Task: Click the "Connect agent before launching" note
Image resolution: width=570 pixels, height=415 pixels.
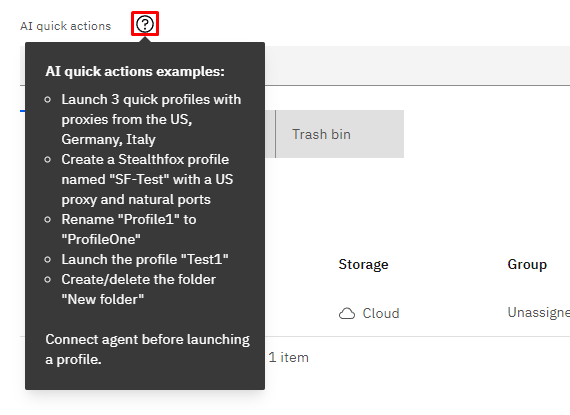Action: pyautogui.click(x=148, y=349)
